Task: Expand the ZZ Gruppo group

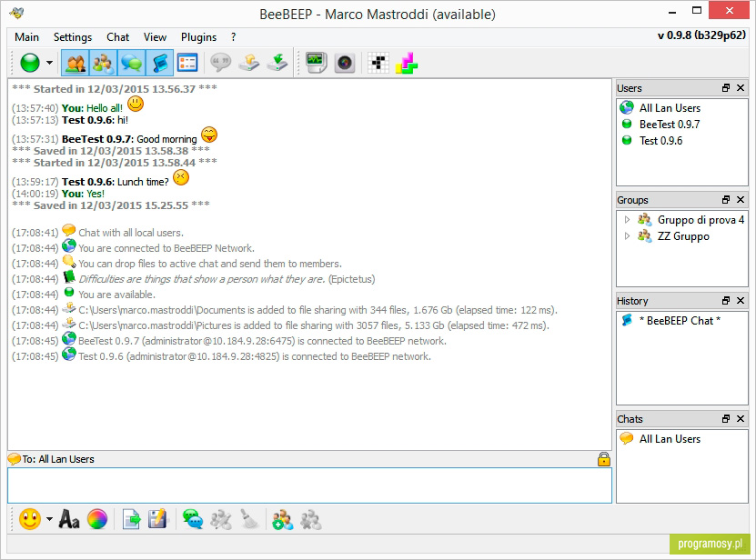Action: pos(627,236)
